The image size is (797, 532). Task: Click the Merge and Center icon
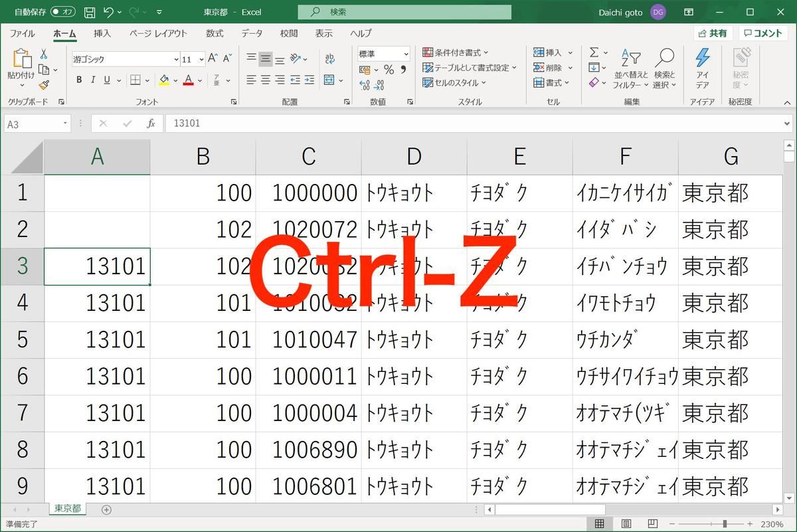329,80
